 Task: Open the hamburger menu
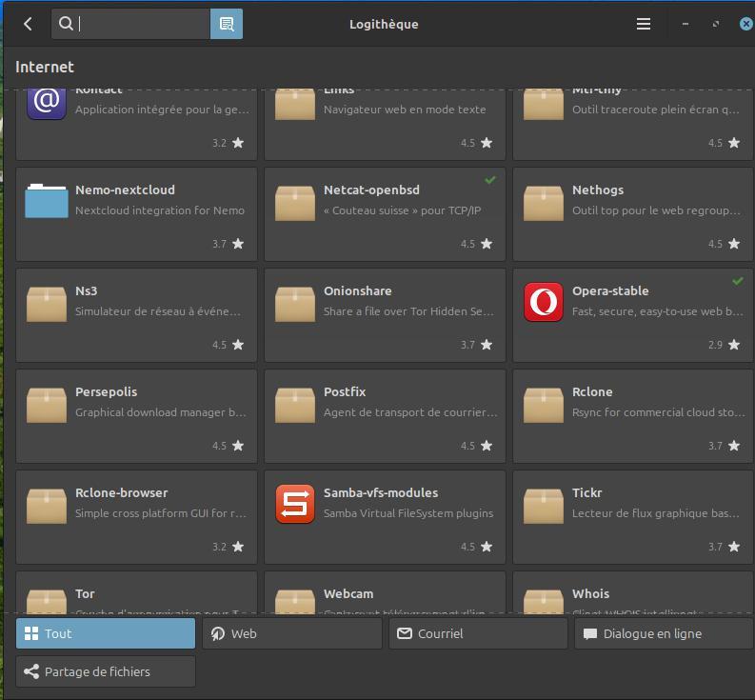(x=644, y=24)
